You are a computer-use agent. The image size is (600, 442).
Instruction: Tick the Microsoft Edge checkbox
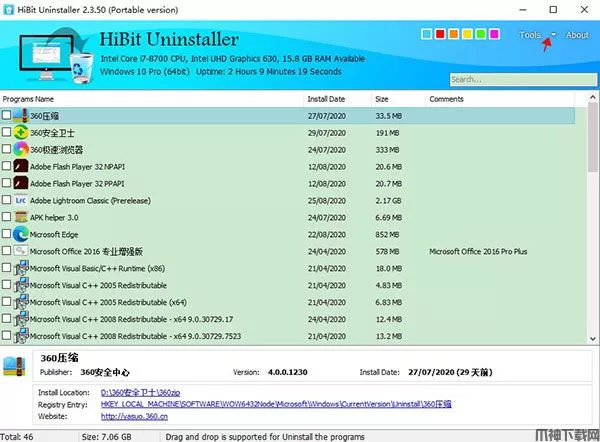pyautogui.click(x=7, y=234)
